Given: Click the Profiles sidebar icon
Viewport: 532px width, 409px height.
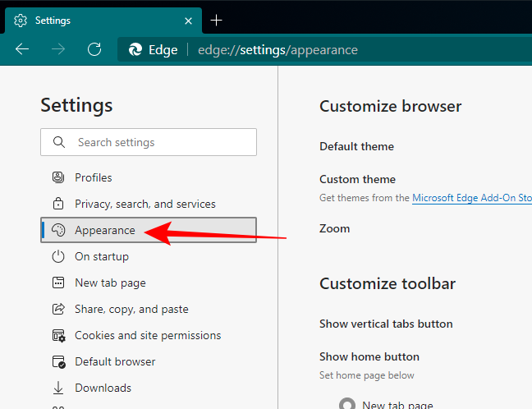Looking at the screenshot, I should click(x=58, y=177).
